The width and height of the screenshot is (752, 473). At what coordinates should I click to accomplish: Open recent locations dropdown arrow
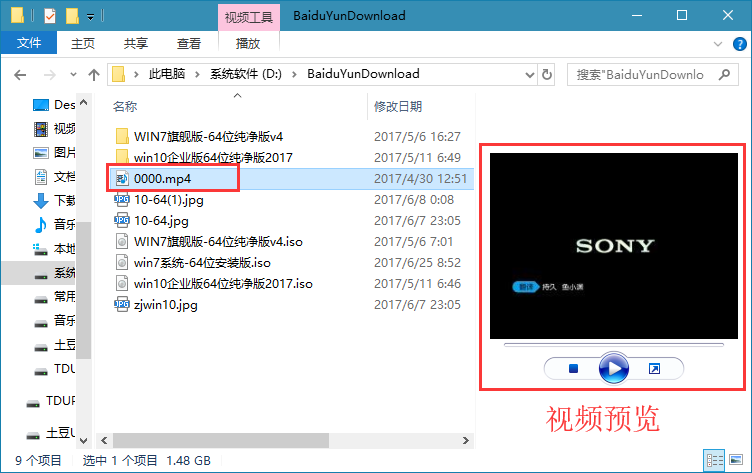point(73,74)
